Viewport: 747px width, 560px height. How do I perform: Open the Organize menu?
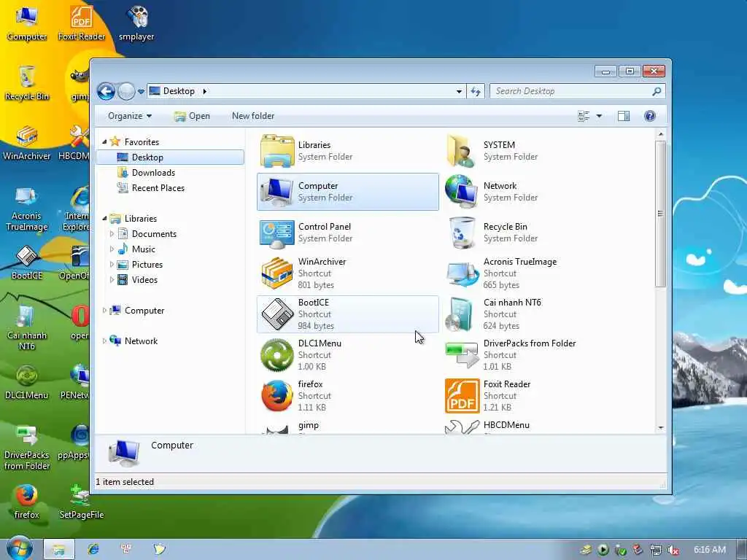[130, 116]
